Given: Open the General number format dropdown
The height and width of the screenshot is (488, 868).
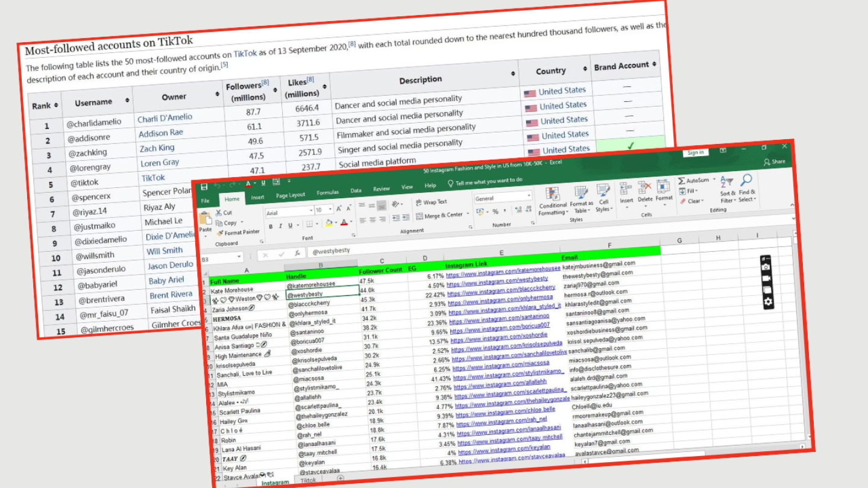Looking at the screenshot, I should click(529, 196).
